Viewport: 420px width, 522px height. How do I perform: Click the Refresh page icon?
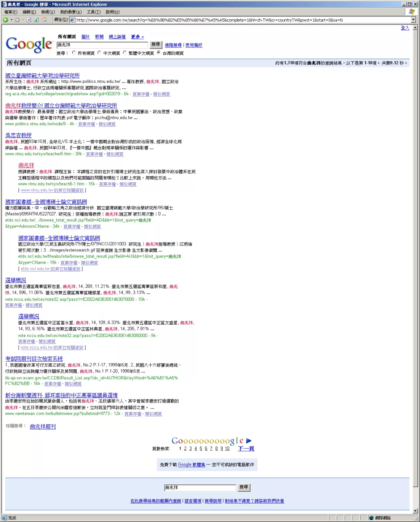click(36, 20)
